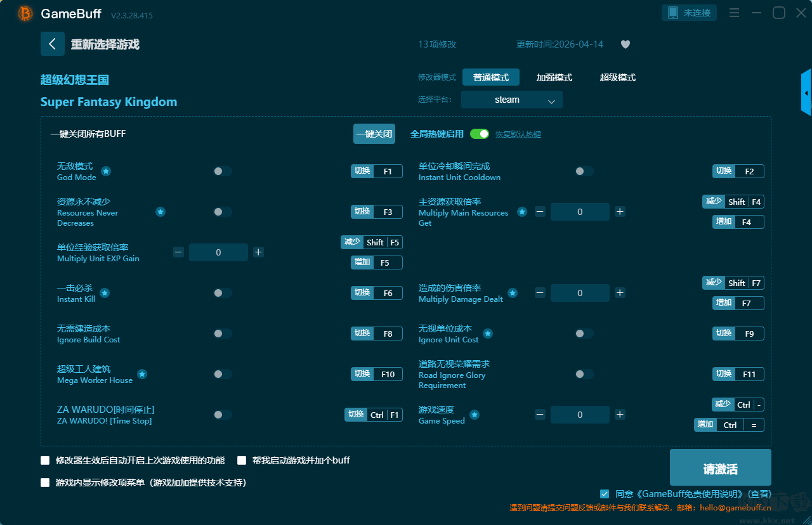Open the hamburger menu icon

point(734,13)
